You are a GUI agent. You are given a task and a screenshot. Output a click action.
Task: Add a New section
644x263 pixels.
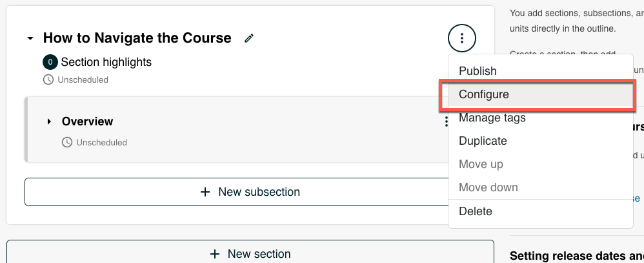250,254
